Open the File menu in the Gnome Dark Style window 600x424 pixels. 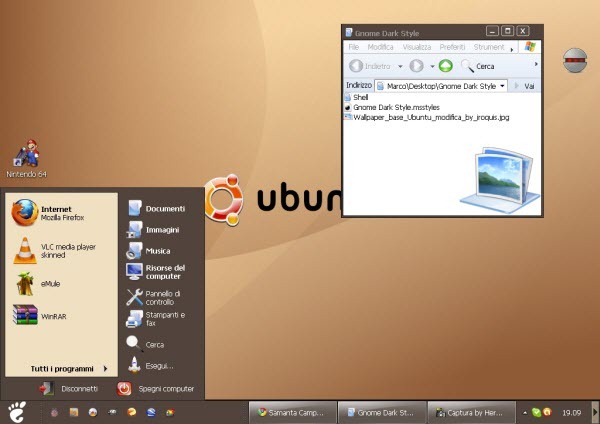354,47
